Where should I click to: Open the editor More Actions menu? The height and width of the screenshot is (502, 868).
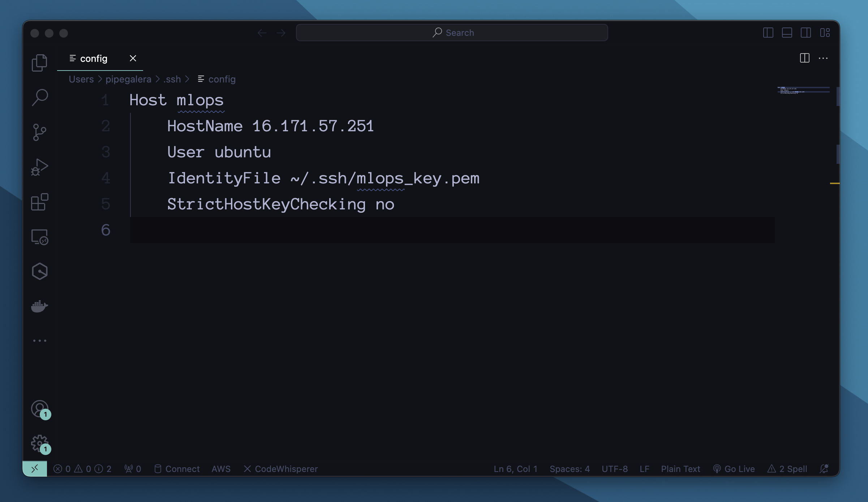(x=823, y=58)
